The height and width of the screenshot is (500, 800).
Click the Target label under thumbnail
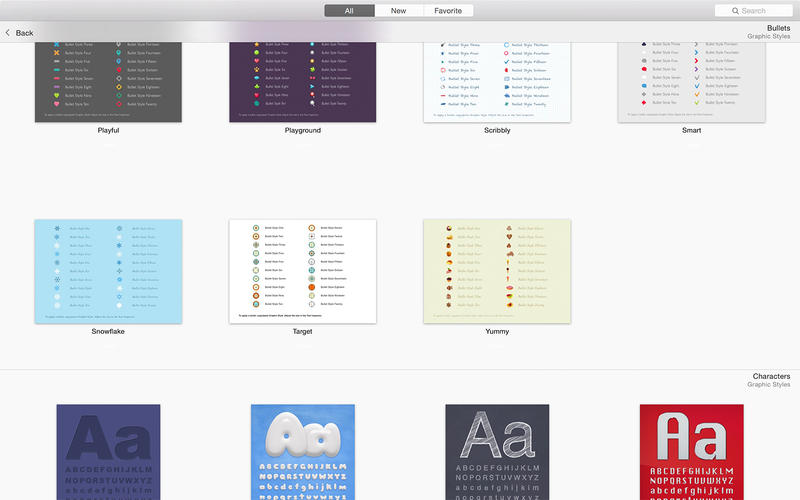303,331
